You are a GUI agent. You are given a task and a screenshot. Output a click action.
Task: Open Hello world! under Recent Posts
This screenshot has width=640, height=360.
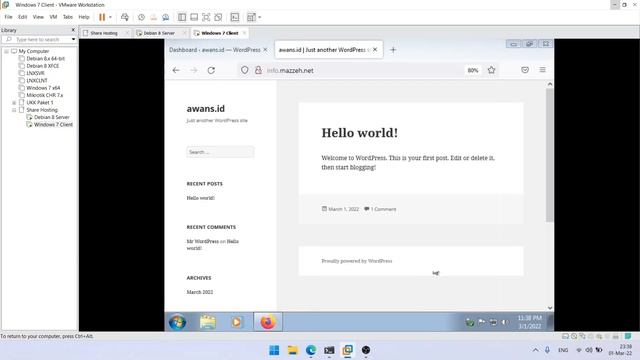click(200, 198)
